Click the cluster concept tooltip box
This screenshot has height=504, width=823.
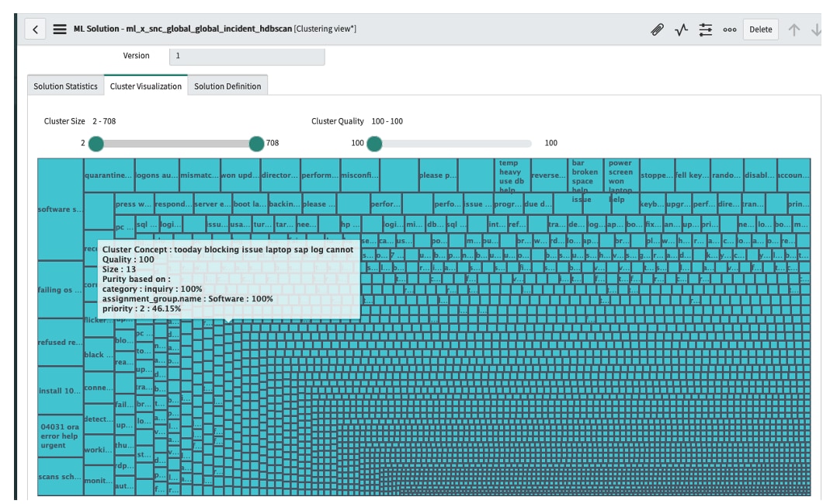tap(228, 280)
